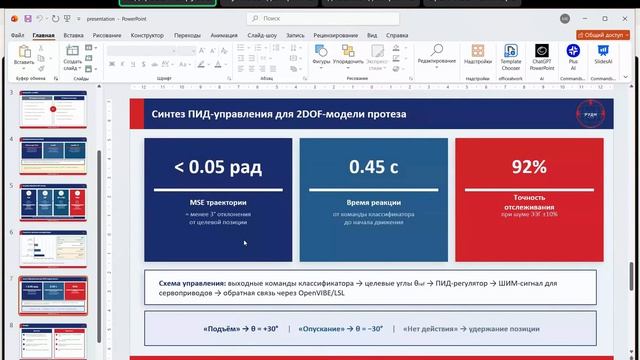This screenshot has height=360, width=640.
Task: Increase font size with the large A icon
Action: pos(202,51)
